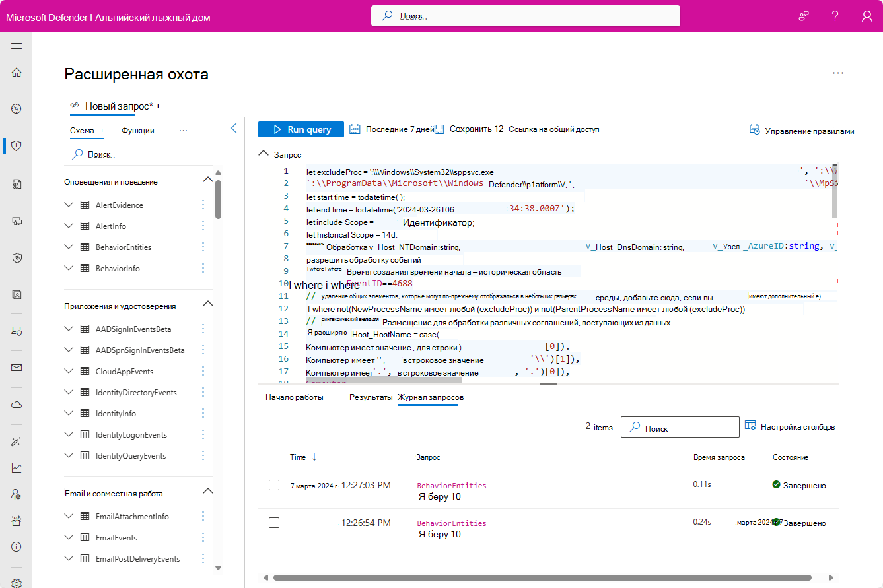Screen dimensions: 883x588
Task: Click the Настройка столбцов columns icon
Action: click(x=750, y=426)
